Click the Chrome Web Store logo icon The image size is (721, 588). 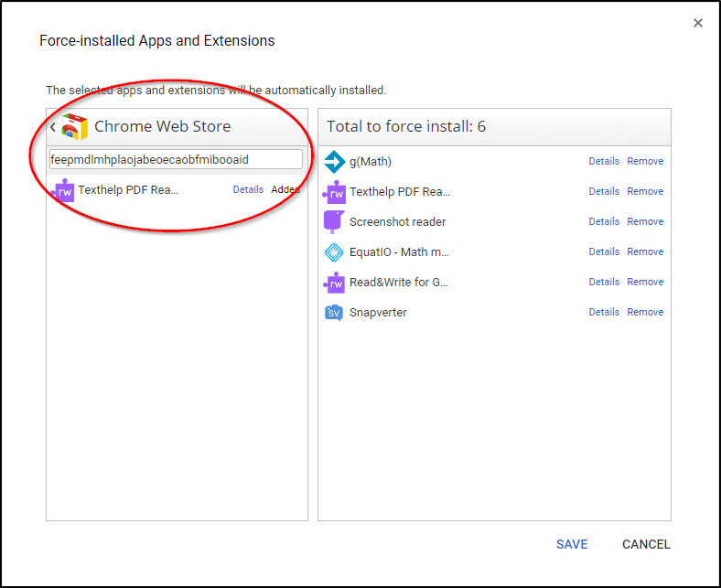[x=74, y=127]
